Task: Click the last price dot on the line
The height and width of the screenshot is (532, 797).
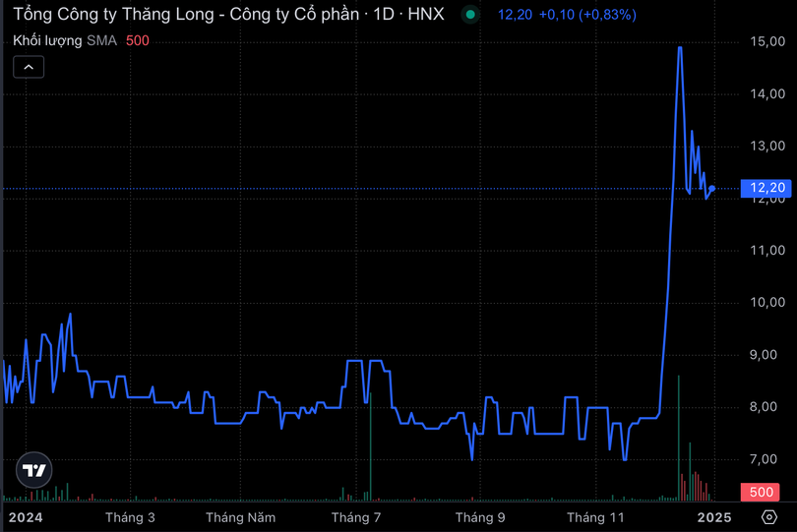Action: click(x=711, y=189)
